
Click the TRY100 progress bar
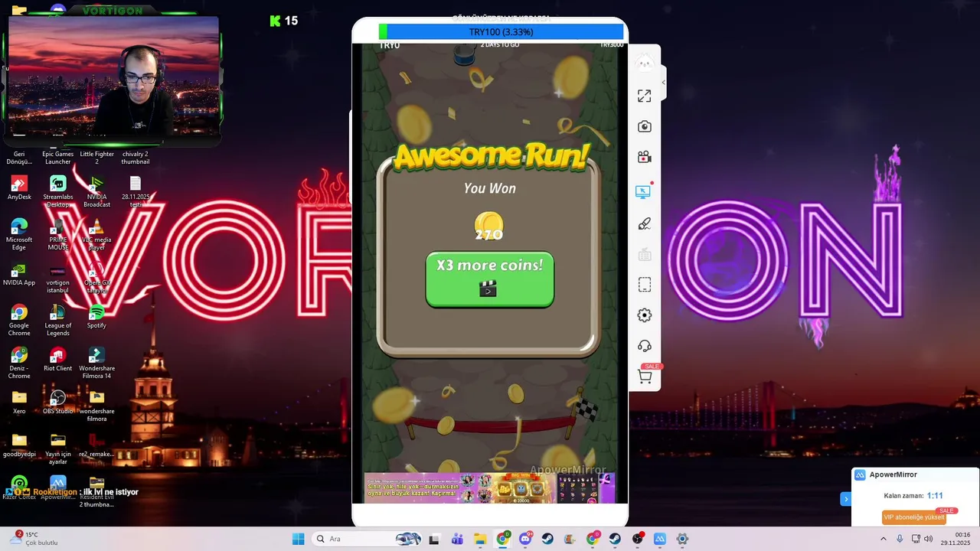pos(501,31)
